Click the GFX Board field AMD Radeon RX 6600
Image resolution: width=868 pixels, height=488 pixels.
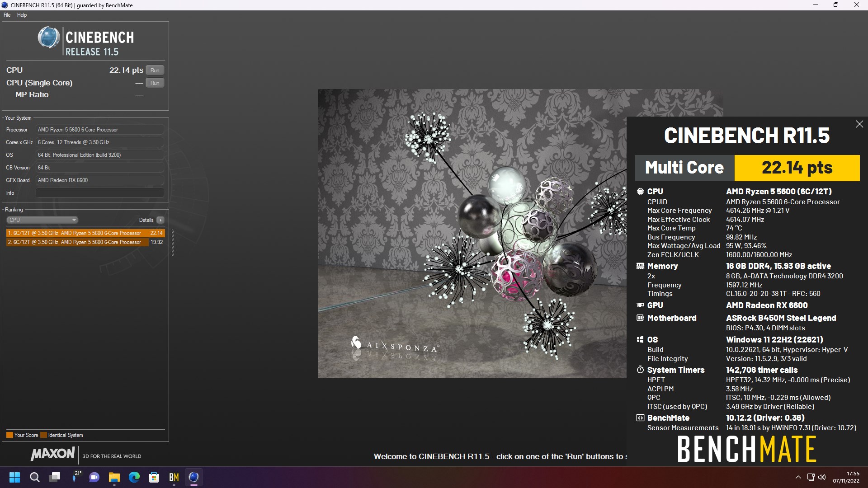click(x=100, y=180)
